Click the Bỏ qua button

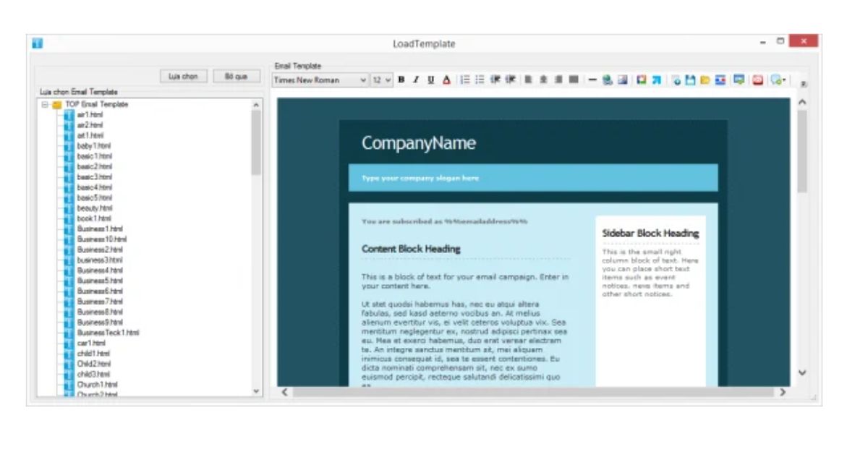[x=237, y=76]
